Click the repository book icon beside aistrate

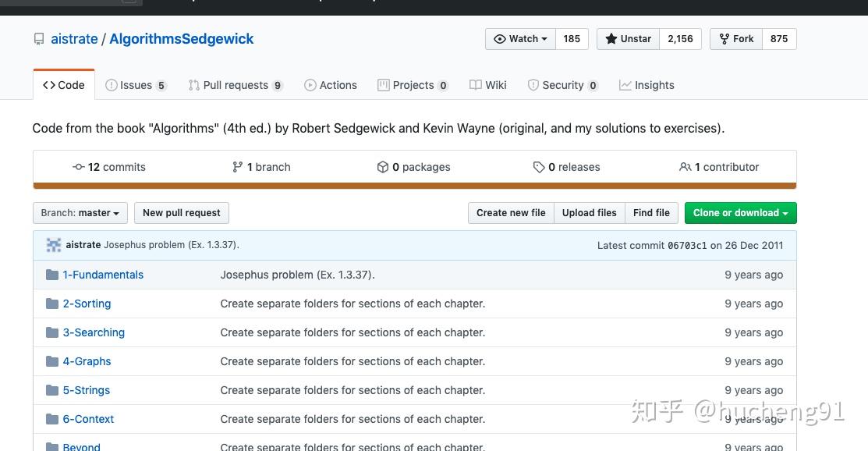39,39
